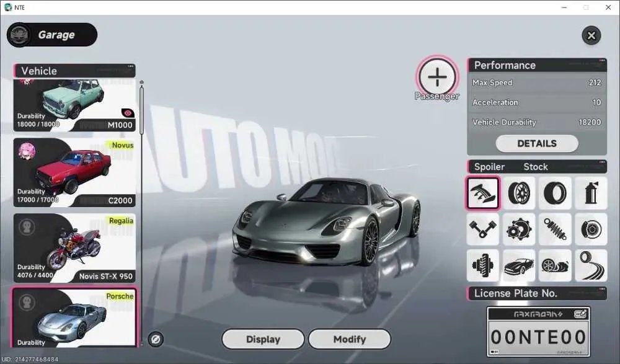Click the Spoiler Stock header label
620x364 pixels.
pos(537,167)
